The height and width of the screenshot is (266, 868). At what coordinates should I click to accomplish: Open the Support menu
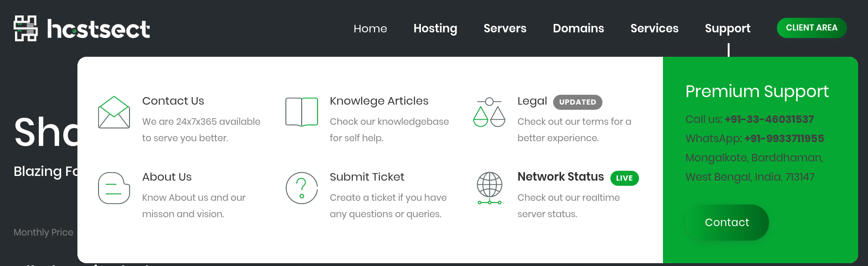point(728,29)
